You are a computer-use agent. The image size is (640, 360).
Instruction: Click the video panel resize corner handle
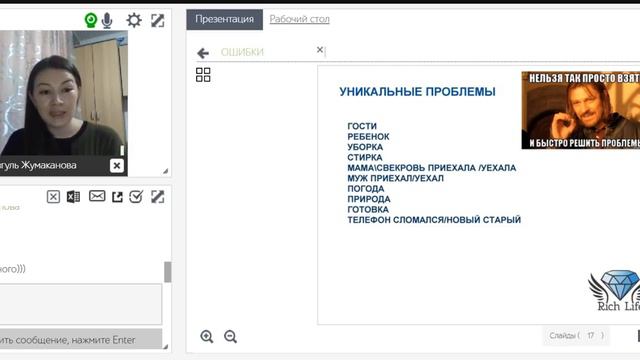tap(165, 171)
